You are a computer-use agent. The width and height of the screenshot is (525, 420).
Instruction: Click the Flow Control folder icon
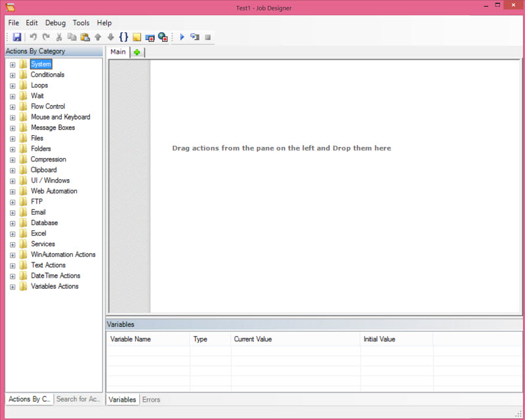pos(23,106)
